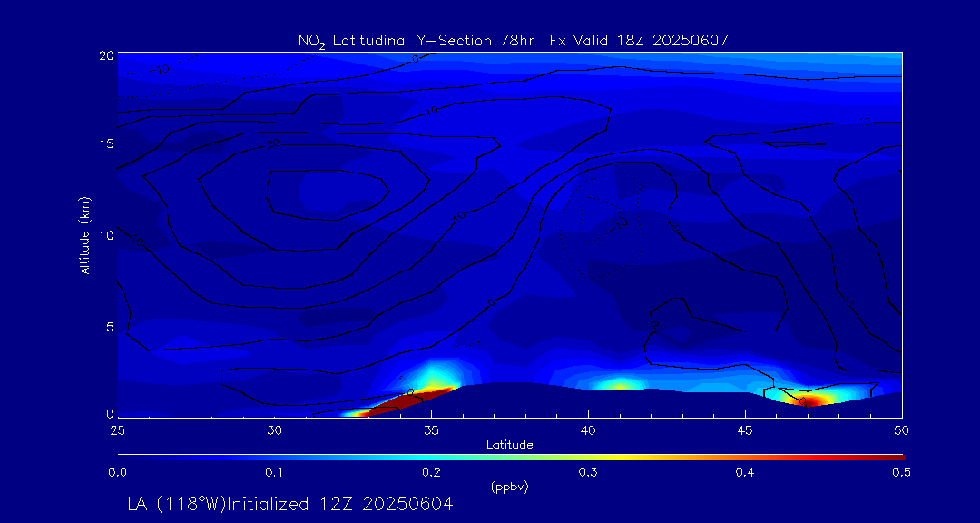Click the "Altitude (km)" y-axis label
This screenshot has height=523, width=980.
tap(84, 233)
